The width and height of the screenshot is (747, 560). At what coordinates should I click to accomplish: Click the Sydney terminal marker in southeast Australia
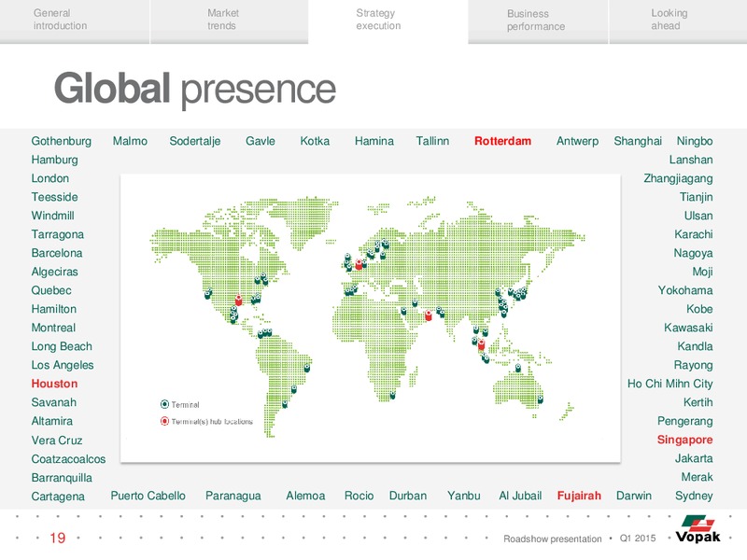(x=541, y=399)
